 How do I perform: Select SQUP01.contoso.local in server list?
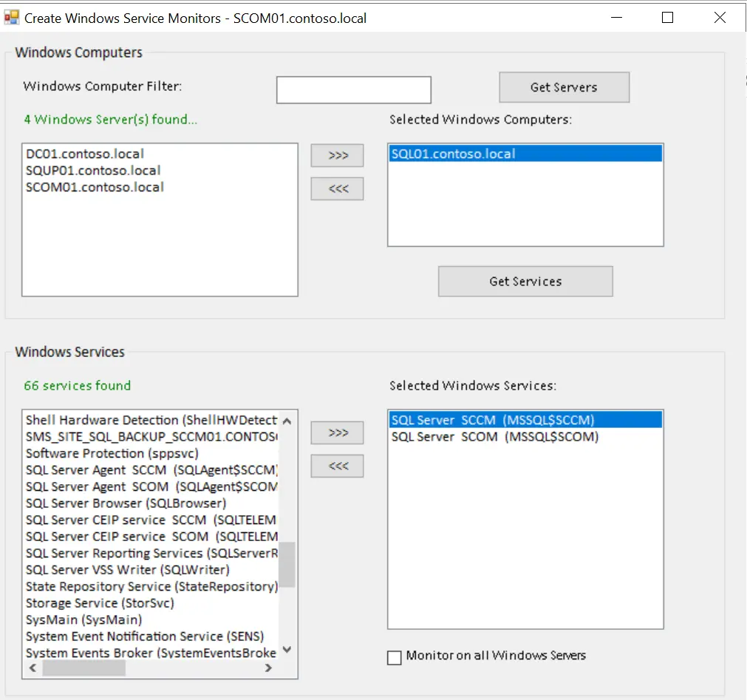tap(93, 171)
